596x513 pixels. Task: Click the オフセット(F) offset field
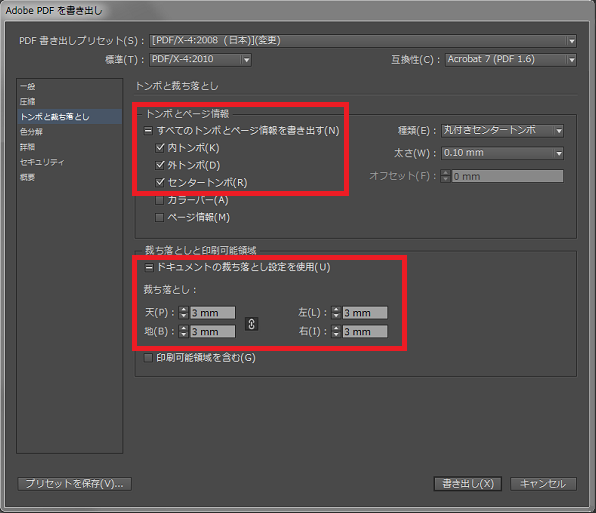click(507, 176)
